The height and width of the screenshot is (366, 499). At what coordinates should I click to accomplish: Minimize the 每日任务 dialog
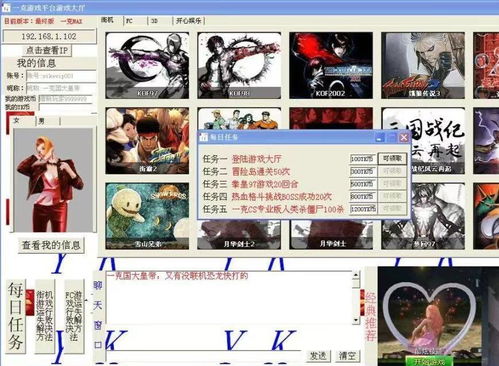point(380,137)
